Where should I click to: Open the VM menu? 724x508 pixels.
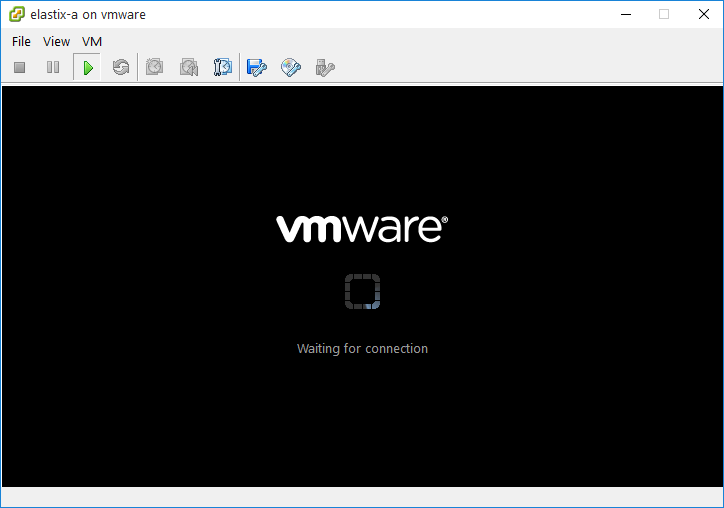click(x=92, y=42)
